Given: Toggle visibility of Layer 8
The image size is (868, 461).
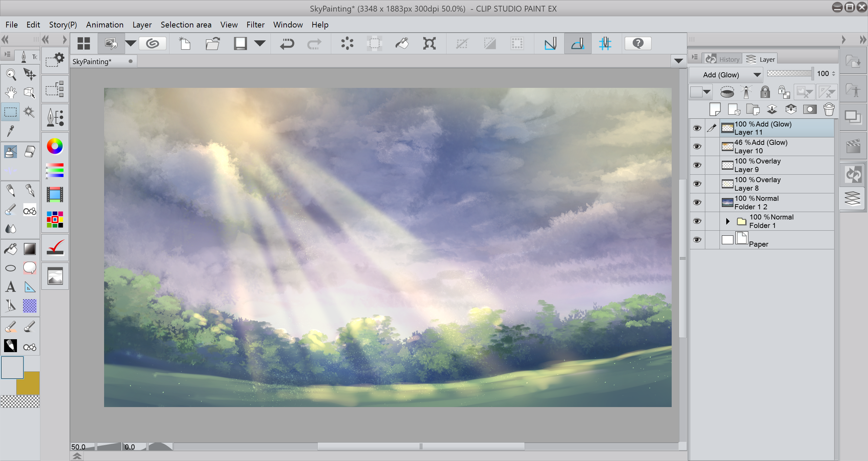Looking at the screenshot, I should click(697, 184).
